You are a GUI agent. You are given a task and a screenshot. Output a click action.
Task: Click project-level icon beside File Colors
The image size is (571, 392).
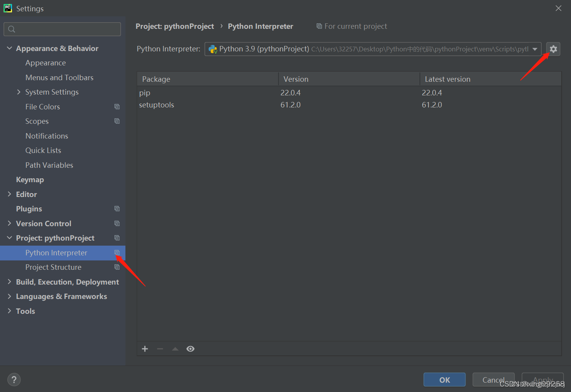(117, 107)
